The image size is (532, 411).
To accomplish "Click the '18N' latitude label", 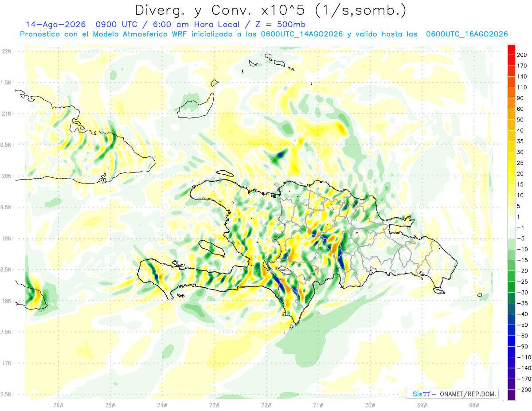I will pyautogui.click(x=7, y=301).
